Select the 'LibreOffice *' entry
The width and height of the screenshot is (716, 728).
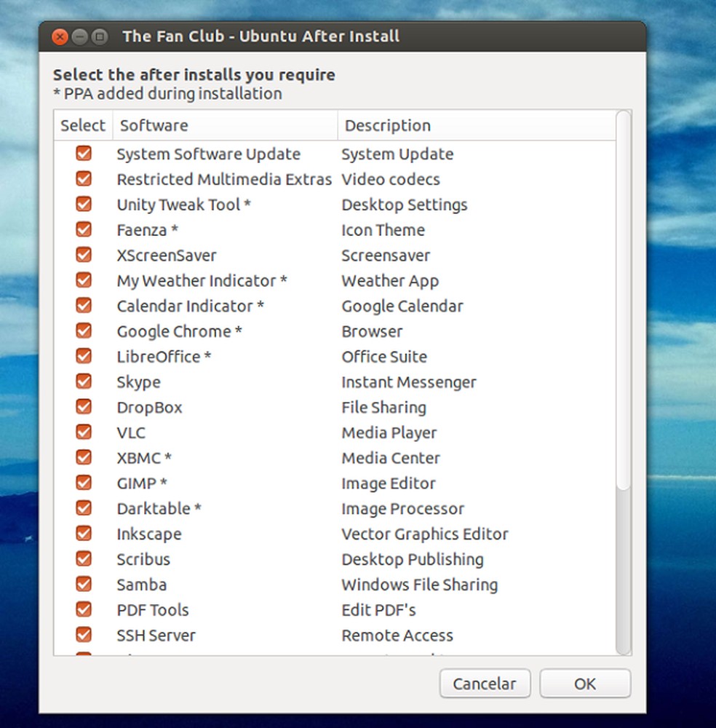click(164, 357)
